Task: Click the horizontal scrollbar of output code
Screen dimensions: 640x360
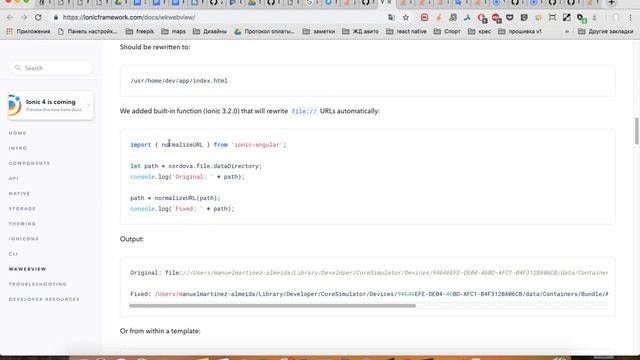Action: pos(272,306)
